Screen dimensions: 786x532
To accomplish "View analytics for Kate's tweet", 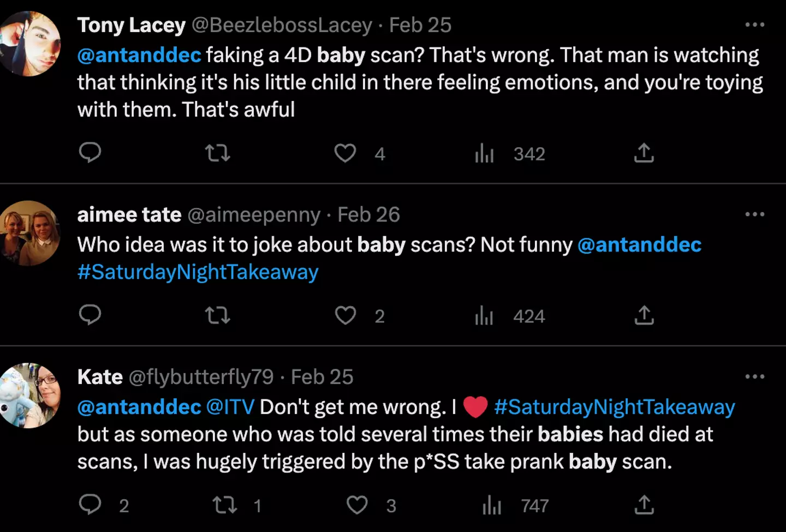I will [491, 505].
